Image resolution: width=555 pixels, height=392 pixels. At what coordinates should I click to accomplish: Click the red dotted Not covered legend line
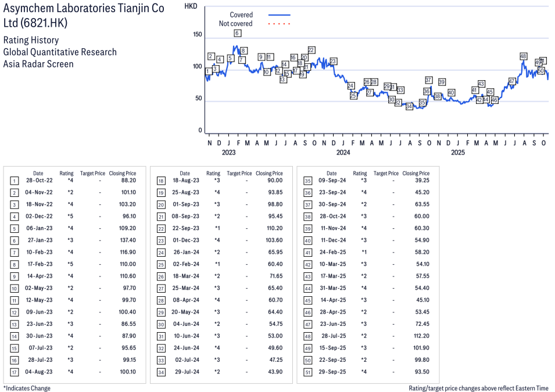point(279,24)
